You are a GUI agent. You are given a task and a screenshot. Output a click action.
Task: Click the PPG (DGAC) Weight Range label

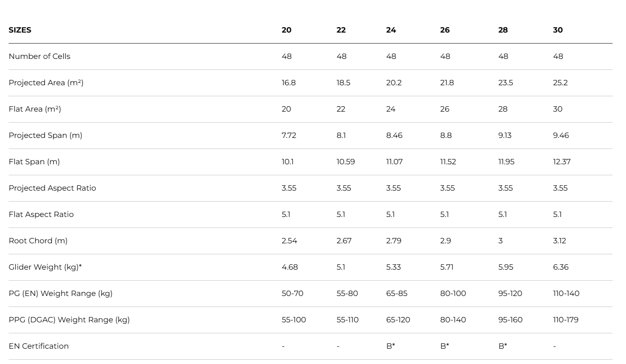click(x=69, y=319)
